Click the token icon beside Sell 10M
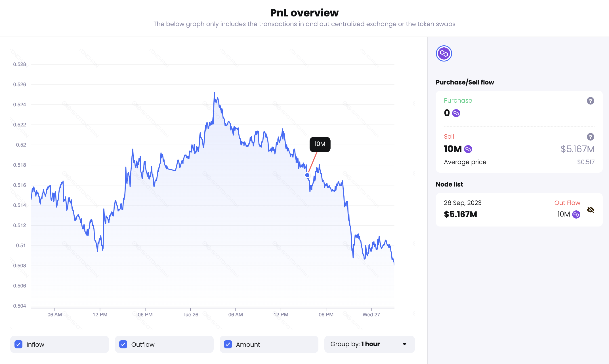 pyautogui.click(x=468, y=149)
